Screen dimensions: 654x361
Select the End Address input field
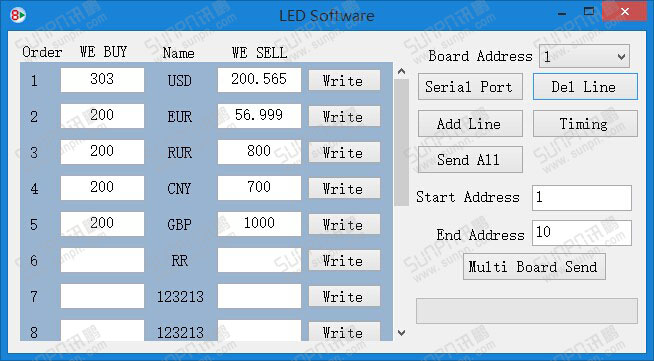point(582,233)
